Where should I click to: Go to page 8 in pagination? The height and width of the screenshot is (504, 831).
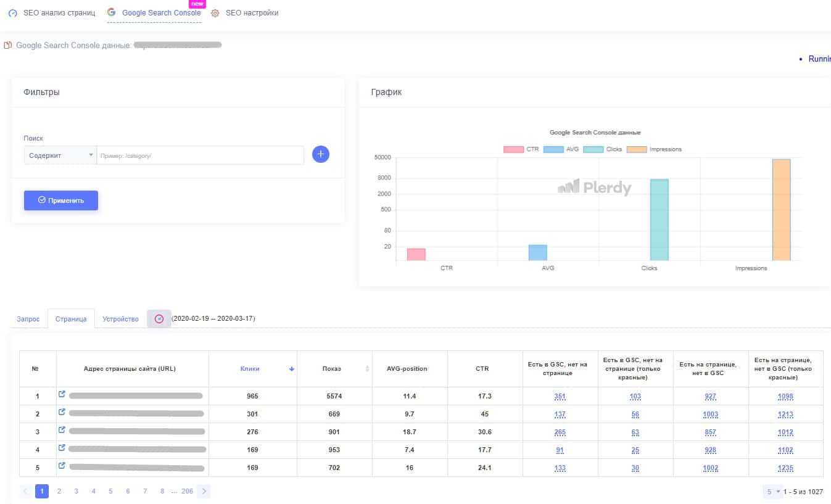pyautogui.click(x=162, y=492)
